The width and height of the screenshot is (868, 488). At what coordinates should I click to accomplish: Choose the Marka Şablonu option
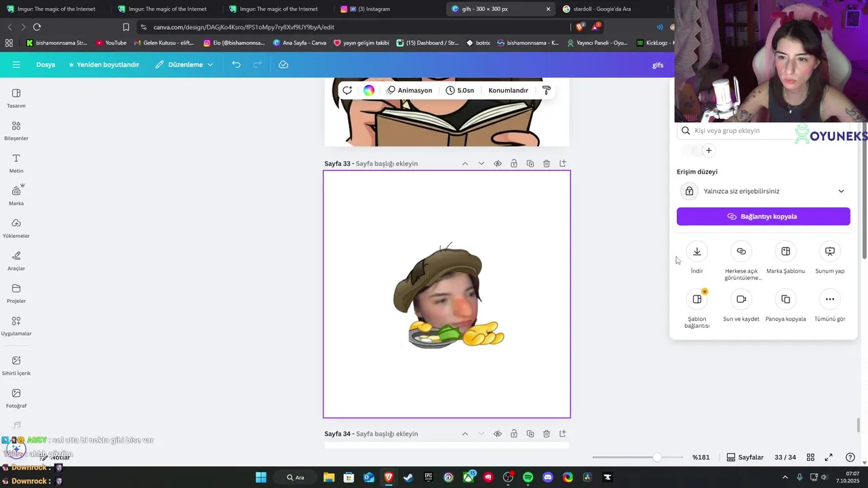(785, 258)
